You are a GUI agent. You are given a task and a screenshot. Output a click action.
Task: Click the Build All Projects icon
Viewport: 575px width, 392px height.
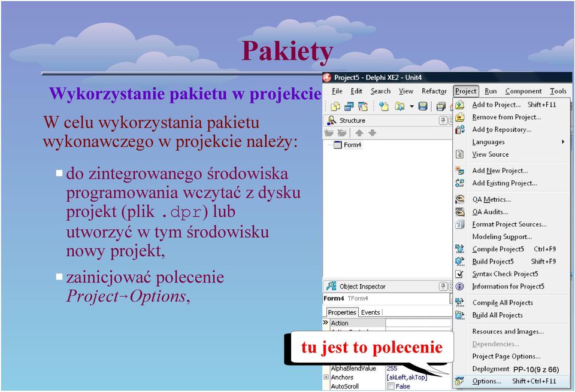click(x=459, y=315)
